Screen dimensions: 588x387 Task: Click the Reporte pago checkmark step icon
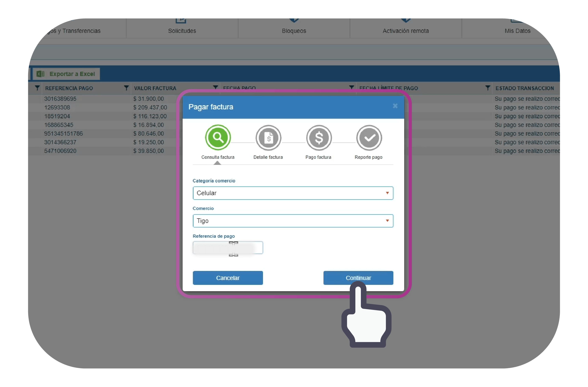point(369,138)
